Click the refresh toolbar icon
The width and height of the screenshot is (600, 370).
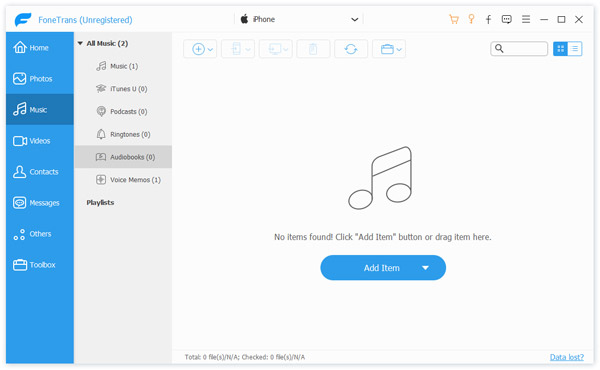tap(351, 49)
